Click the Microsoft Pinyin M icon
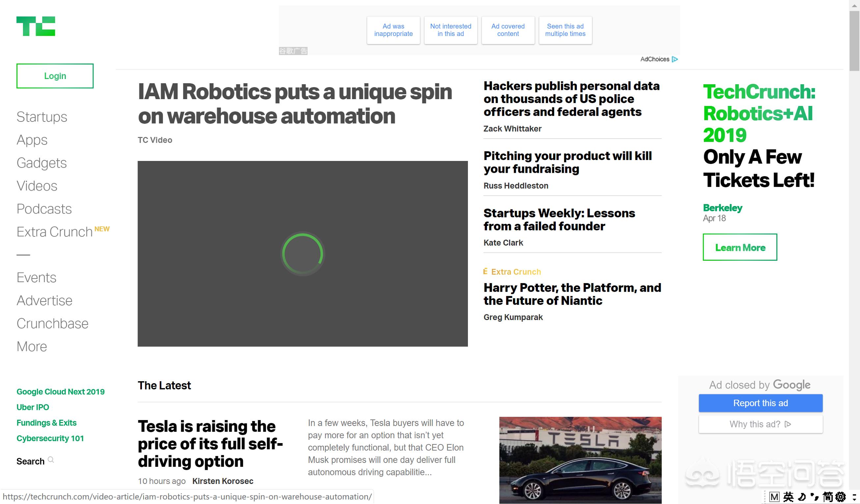The width and height of the screenshot is (860, 504). tap(774, 497)
